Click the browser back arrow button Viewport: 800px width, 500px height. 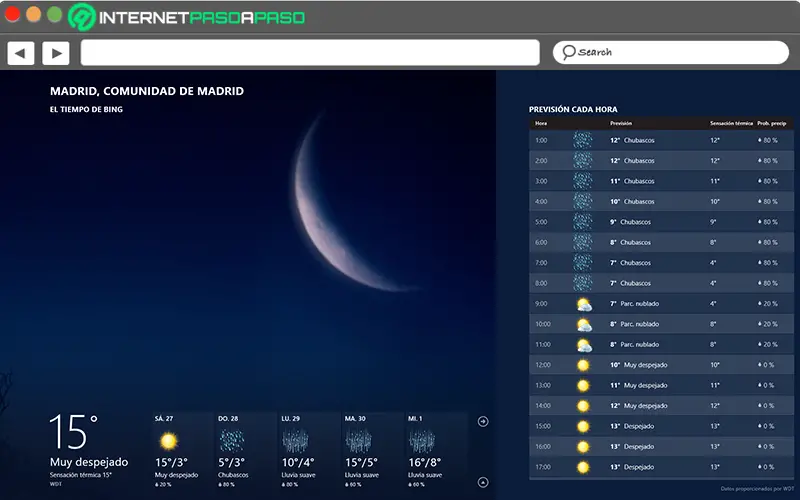[x=20, y=53]
